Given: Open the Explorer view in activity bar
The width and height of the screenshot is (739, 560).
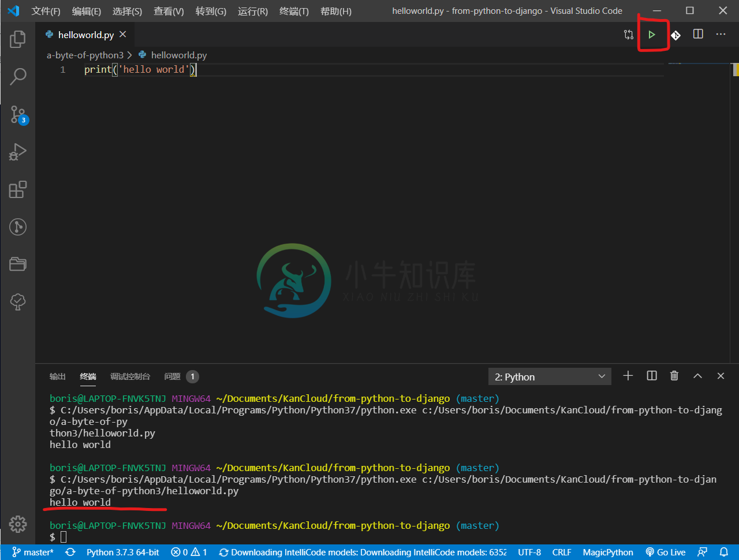Looking at the screenshot, I should tap(18, 39).
